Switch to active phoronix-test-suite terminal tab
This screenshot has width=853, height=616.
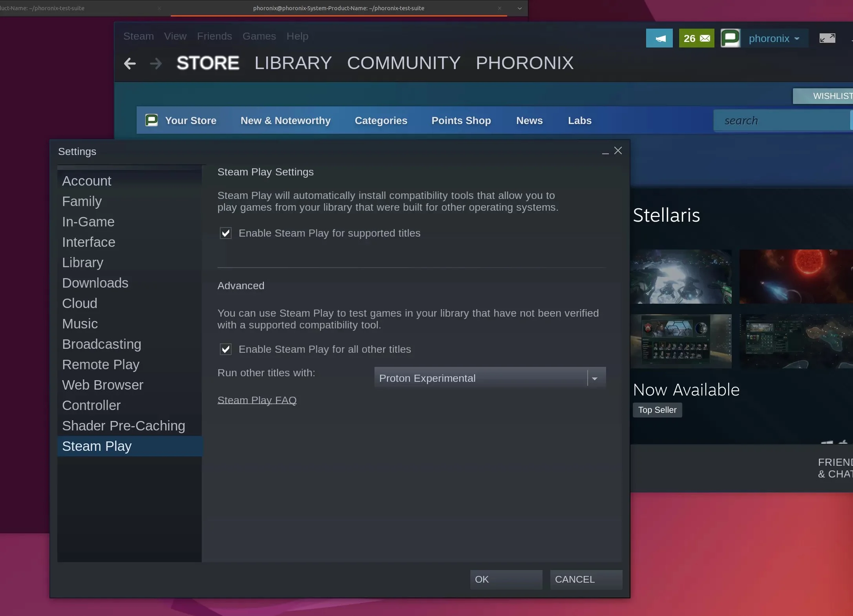pyautogui.click(x=338, y=8)
